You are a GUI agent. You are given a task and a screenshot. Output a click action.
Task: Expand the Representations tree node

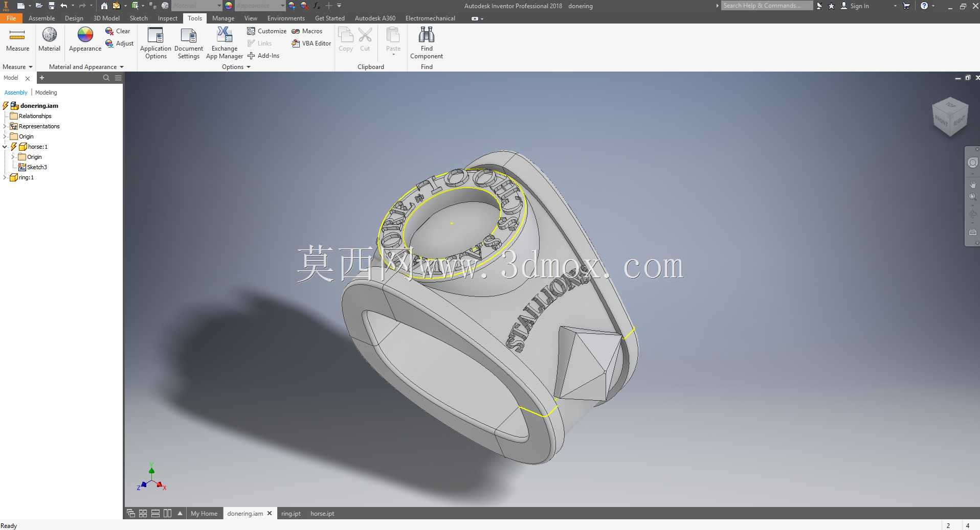(x=5, y=126)
